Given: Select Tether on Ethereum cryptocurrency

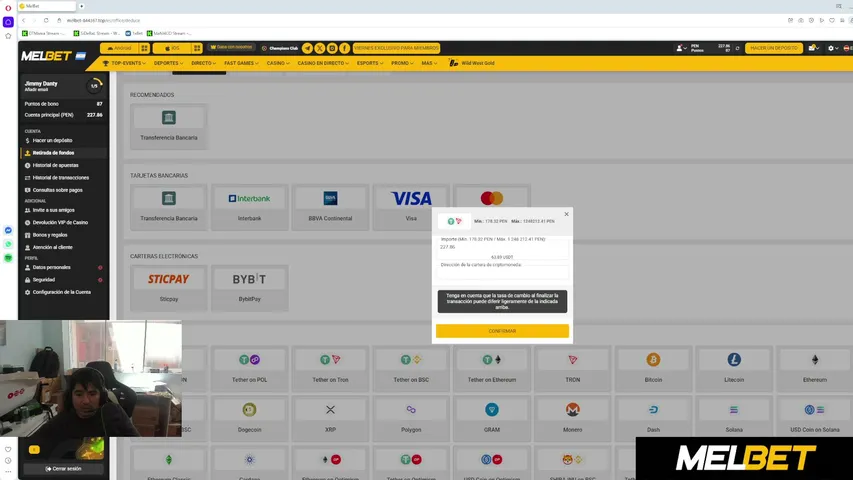Looking at the screenshot, I should 492,368.
